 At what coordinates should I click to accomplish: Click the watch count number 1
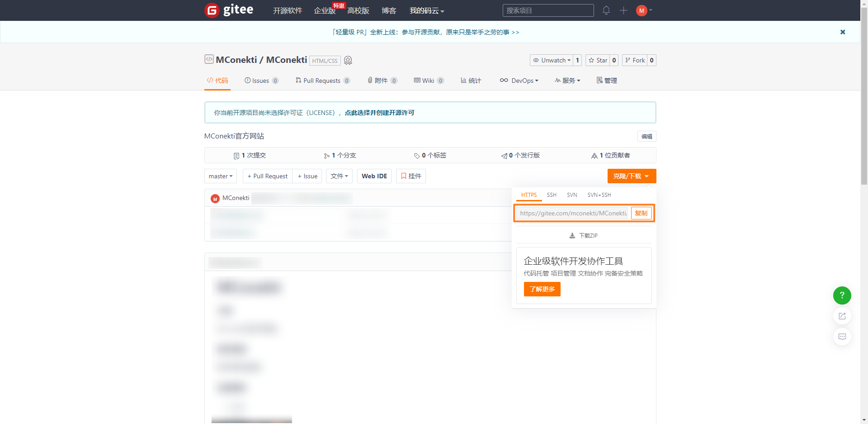point(577,60)
